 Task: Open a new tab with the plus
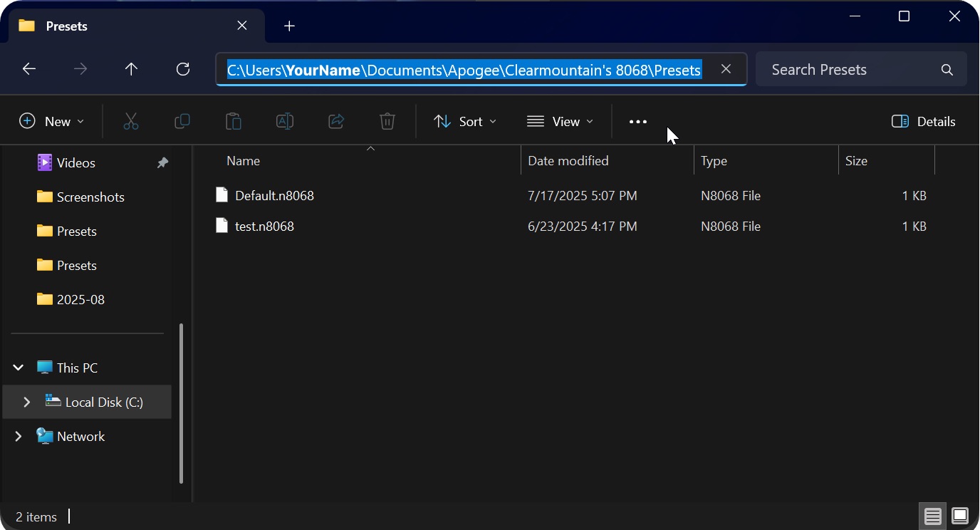(289, 26)
